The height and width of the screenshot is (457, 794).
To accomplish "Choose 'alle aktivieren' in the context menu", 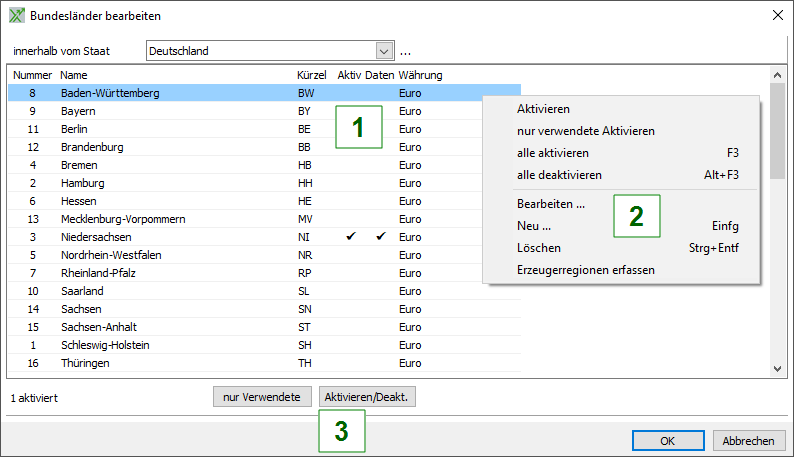I will pos(552,153).
